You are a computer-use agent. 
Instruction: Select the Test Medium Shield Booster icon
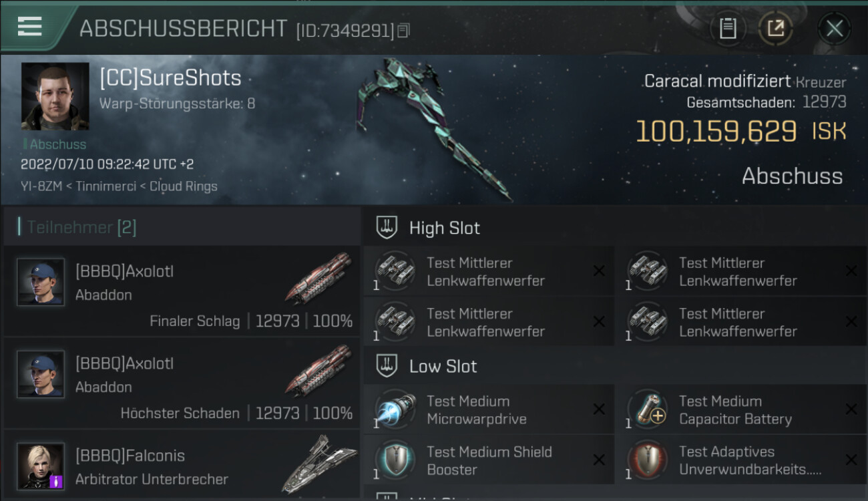tap(395, 461)
